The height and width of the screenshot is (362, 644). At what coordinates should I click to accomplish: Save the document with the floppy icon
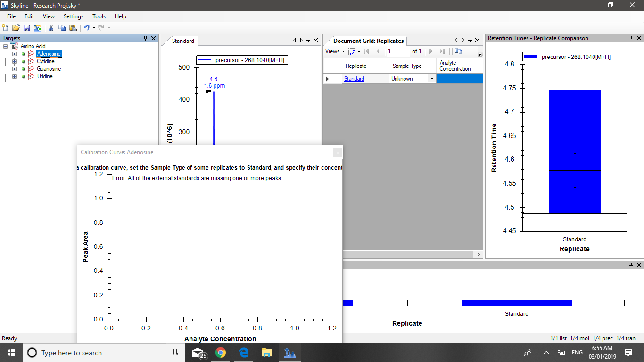click(x=26, y=28)
